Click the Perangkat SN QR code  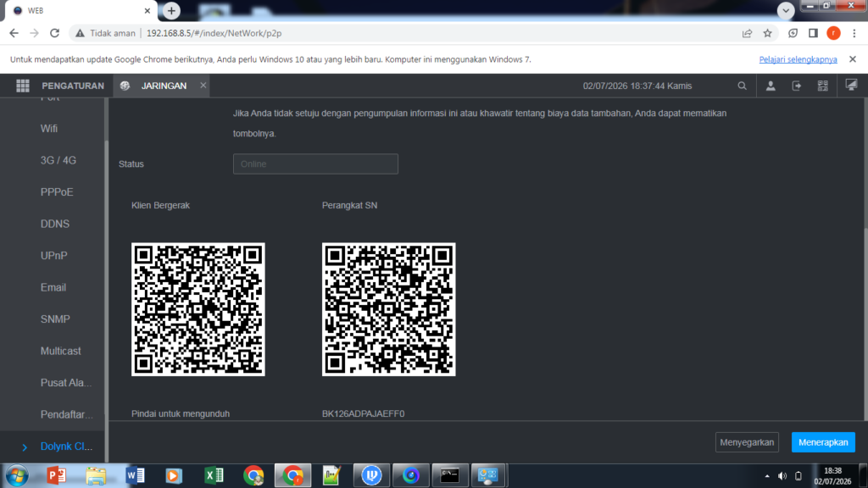coord(388,309)
